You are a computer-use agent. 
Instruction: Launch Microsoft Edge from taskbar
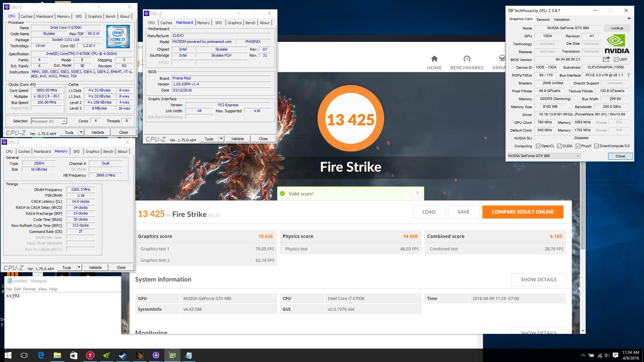(x=41, y=355)
